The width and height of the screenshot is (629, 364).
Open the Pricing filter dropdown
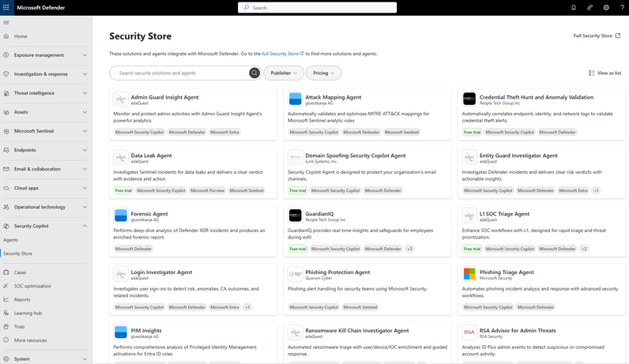coord(323,73)
